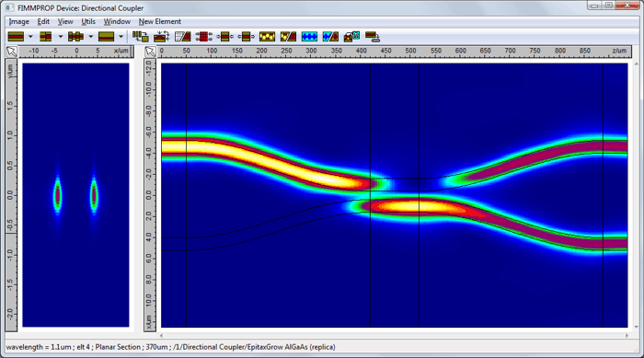Viewport: 644px width, 358px height.
Task: Click the outward arrows waveguide icon
Action: pyautogui.click(x=246, y=37)
